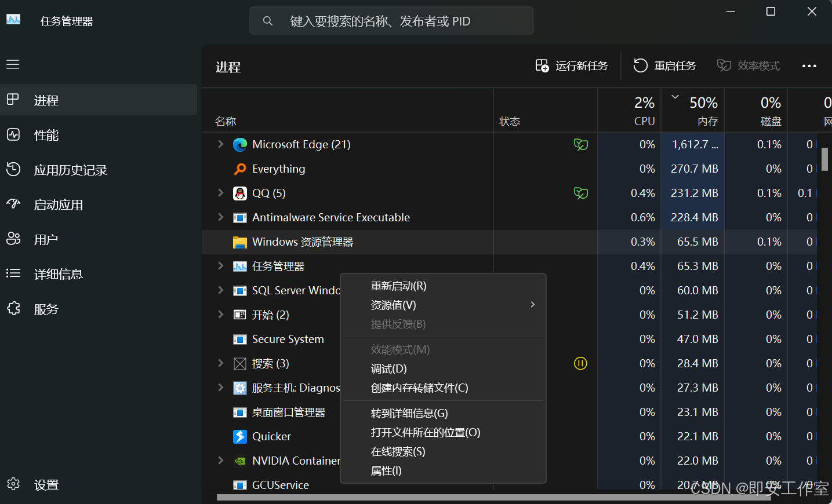
Task: Open the hamburger navigation menu
Action: point(13,64)
